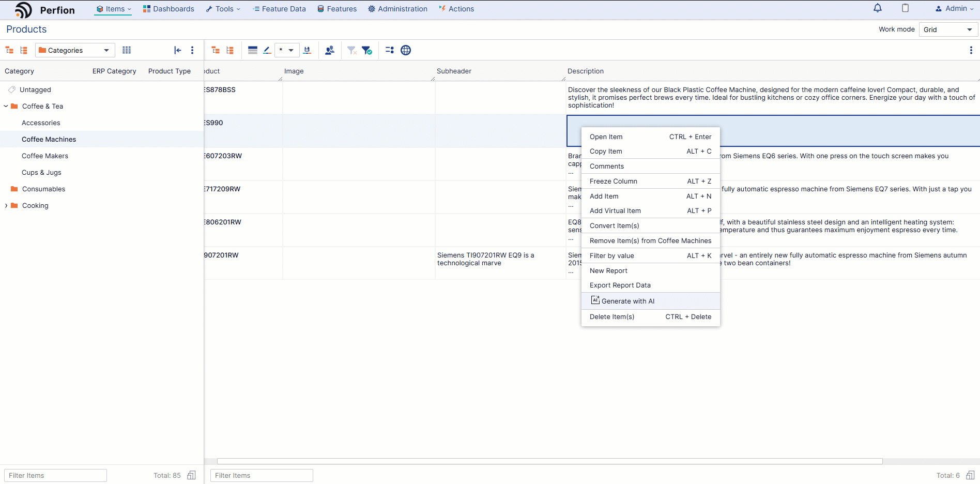Expand tree hierarchy in left panel toolbar
980x484 pixels.
tap(24, 50)
